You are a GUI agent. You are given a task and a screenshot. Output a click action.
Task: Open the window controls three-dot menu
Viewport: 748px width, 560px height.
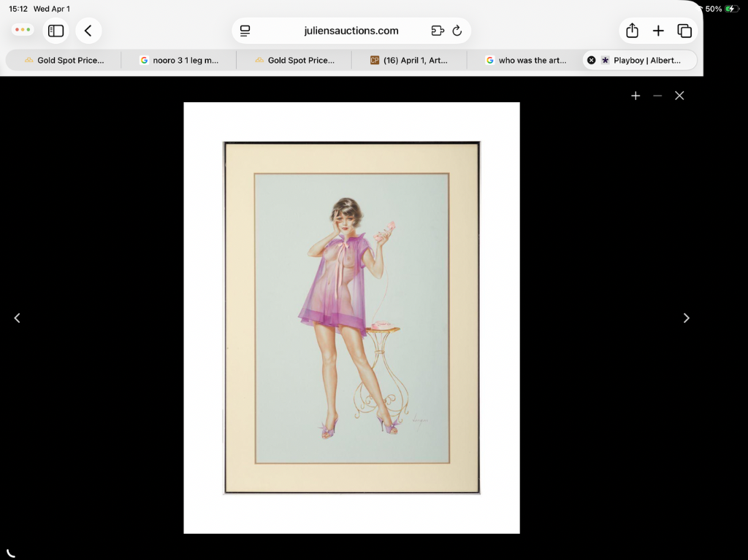coord(23,30)
